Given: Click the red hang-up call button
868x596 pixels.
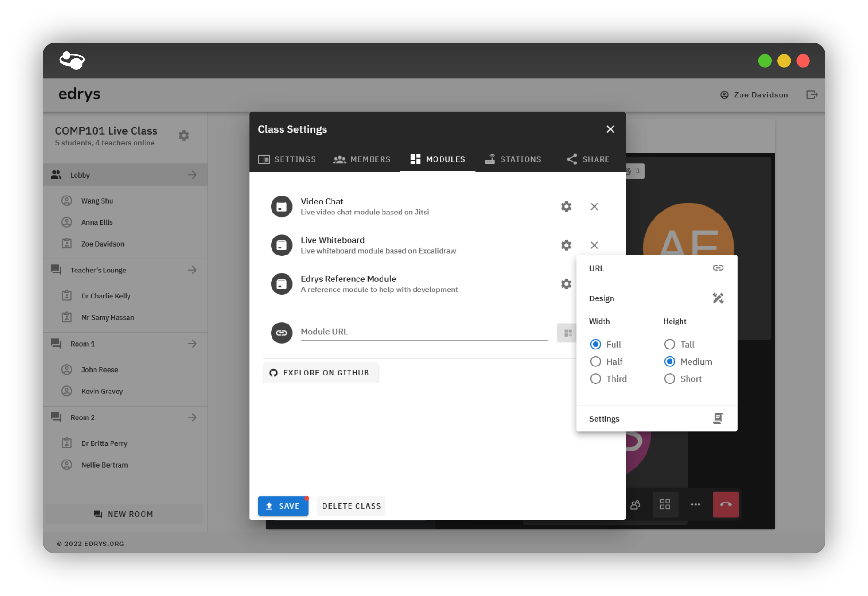Looking at the screenshot, I should [x=725, y=504].
